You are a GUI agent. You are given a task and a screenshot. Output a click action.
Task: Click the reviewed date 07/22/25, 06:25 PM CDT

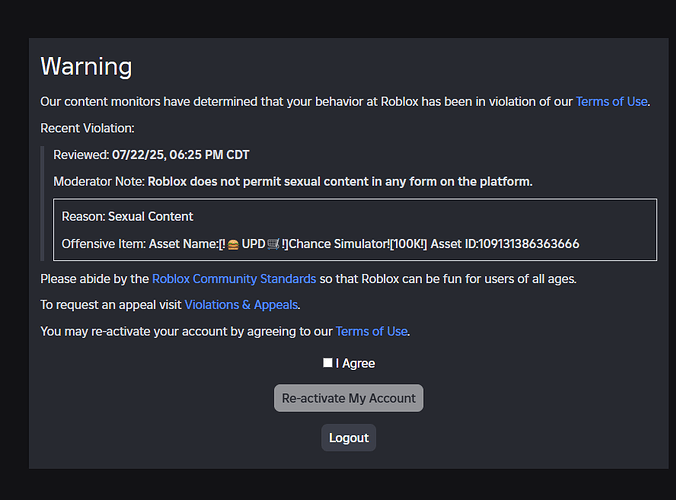click(x=181, y=155)
